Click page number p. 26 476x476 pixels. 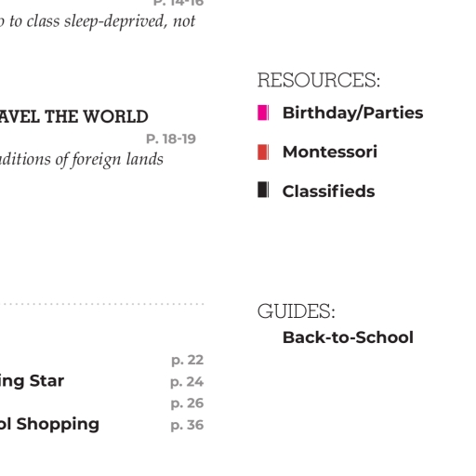pos(187,403)
